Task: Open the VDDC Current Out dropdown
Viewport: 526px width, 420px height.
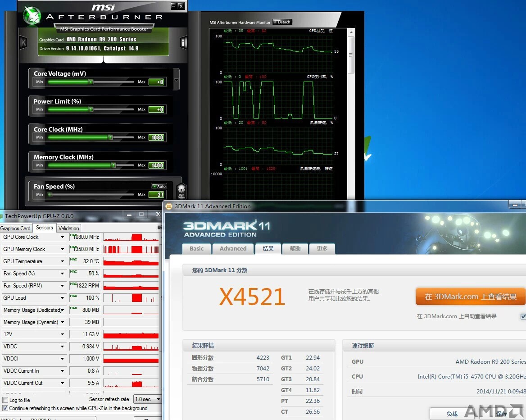Action: coord(63,383)
